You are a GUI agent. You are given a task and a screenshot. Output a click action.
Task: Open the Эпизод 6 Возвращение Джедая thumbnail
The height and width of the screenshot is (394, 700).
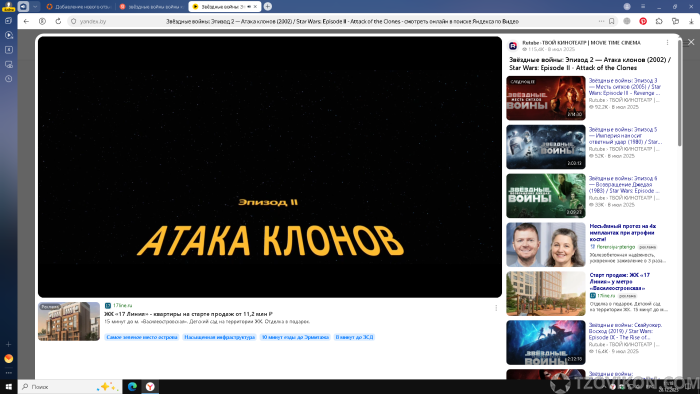[546, 196]
